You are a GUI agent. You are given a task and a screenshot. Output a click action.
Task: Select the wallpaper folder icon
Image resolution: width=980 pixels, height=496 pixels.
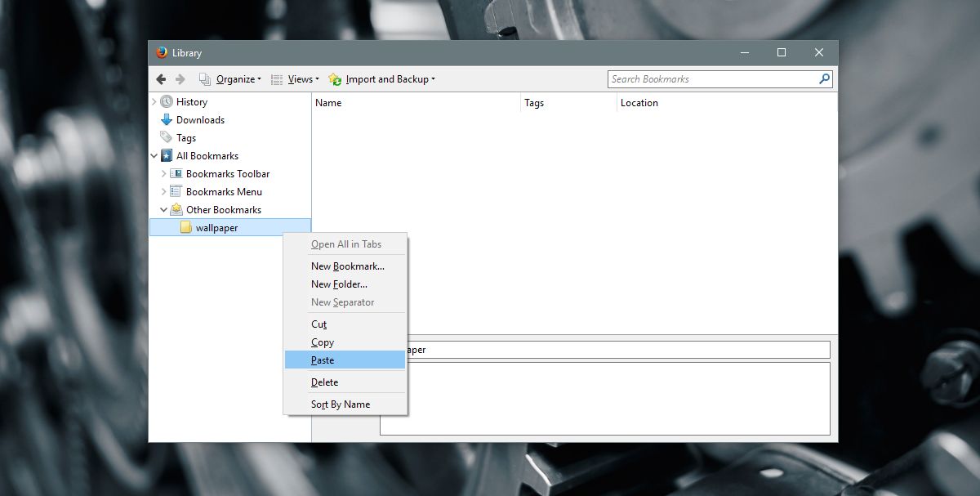(186, 228)
